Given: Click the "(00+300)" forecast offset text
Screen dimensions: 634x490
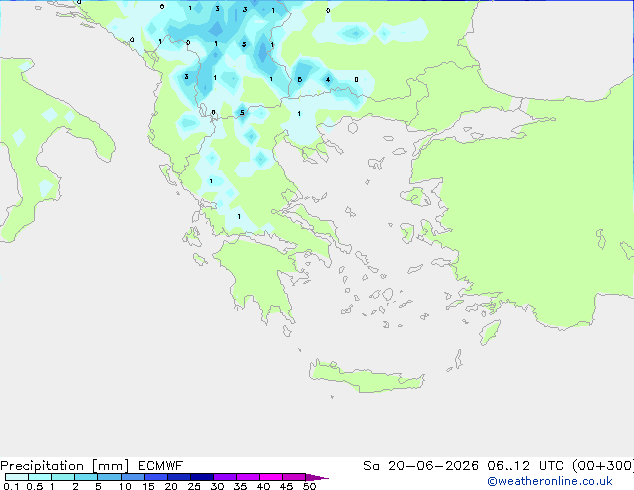Looking at the screenshot, I should (x=603, y=466).
